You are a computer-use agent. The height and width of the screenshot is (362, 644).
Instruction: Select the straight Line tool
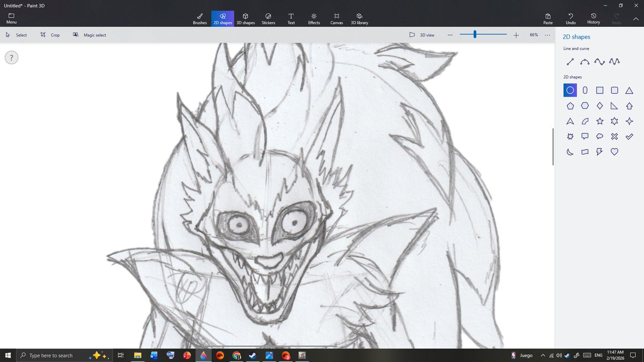[570, 62]
